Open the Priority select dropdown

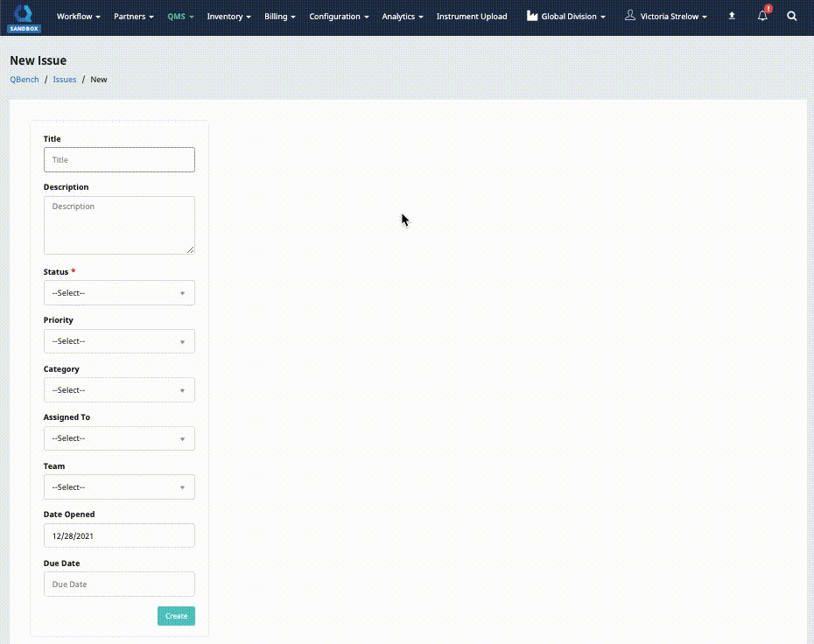[119, 341]
